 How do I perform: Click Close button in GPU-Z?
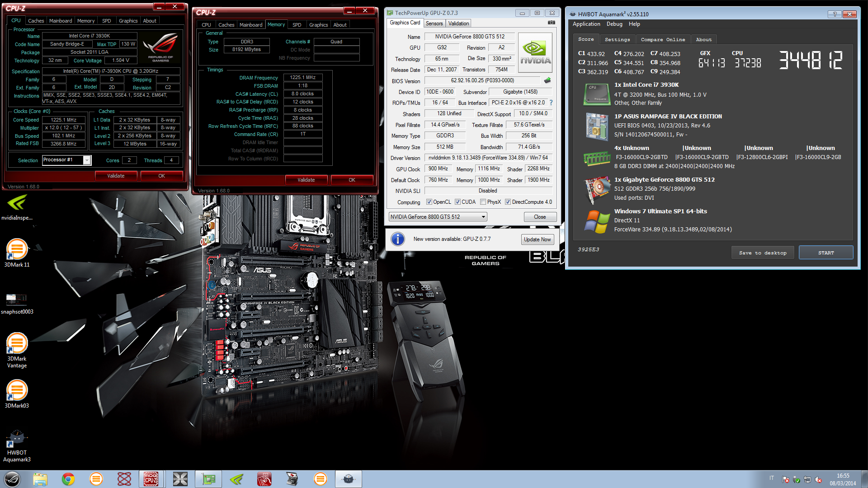pos(540,217)
